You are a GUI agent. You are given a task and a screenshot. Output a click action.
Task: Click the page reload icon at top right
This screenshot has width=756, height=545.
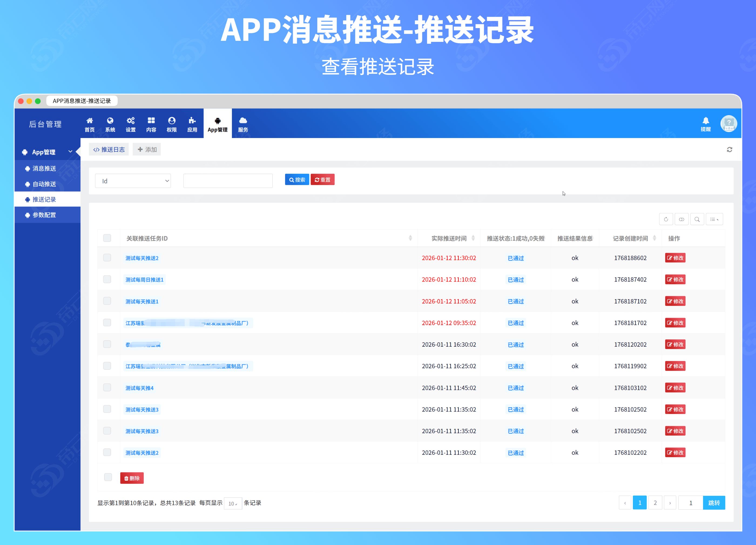click(729, 149)
